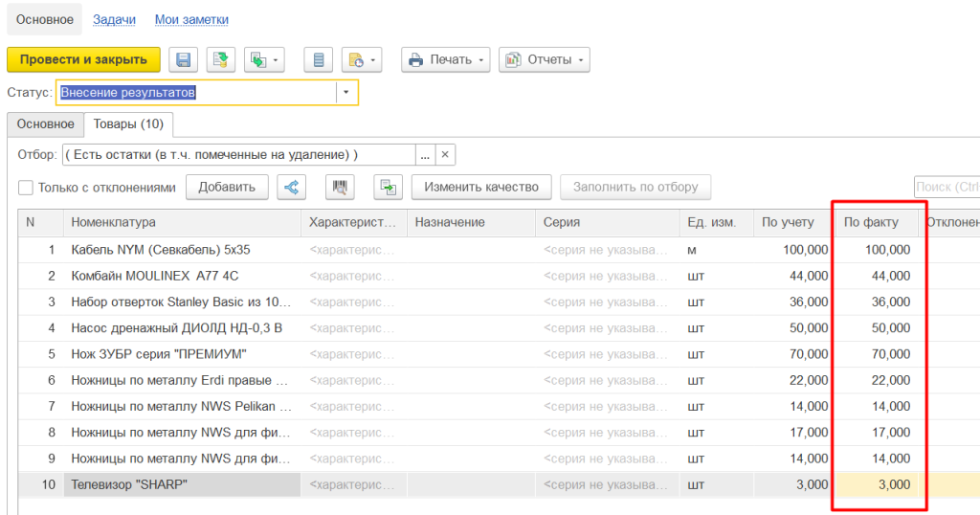Screen dimensions: 980x515
Task: Click the unit шт in Нож ЗУБР row
Action: 696,354
